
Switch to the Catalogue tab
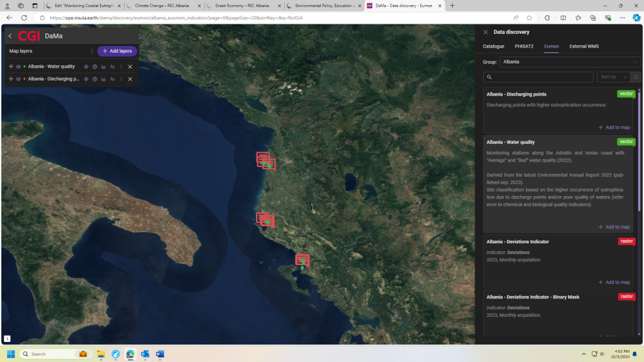[x=493, y=47]
